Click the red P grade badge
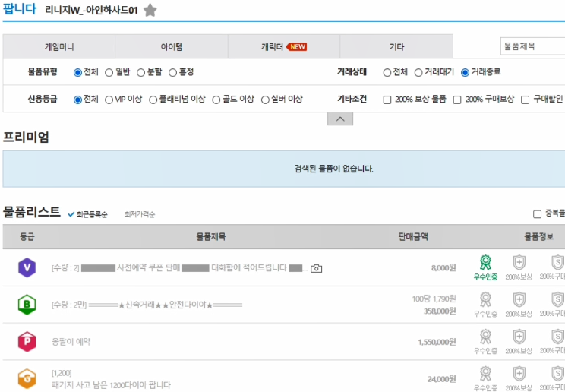This screenshot has height=392, width=565. click(x=27, y=341)
